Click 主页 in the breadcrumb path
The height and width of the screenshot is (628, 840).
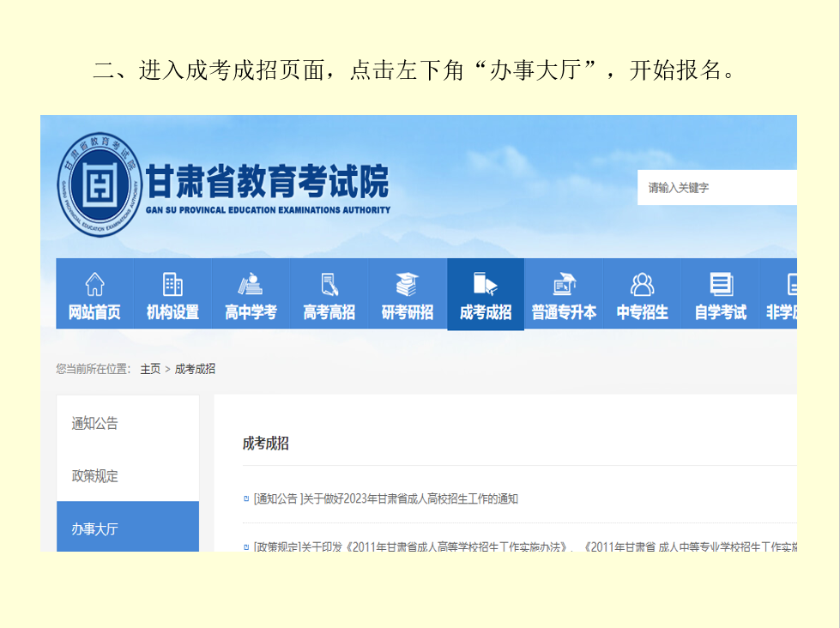click(150, 369)
